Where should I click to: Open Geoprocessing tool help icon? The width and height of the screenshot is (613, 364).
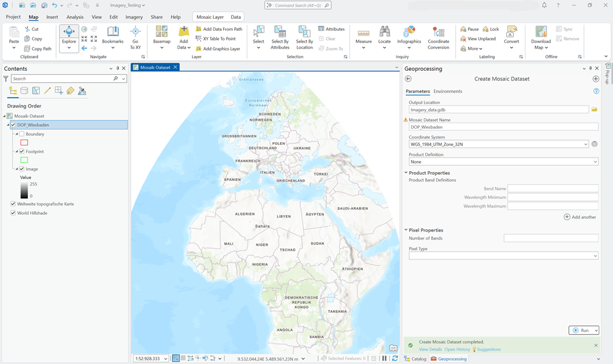(x=596, y=91)
